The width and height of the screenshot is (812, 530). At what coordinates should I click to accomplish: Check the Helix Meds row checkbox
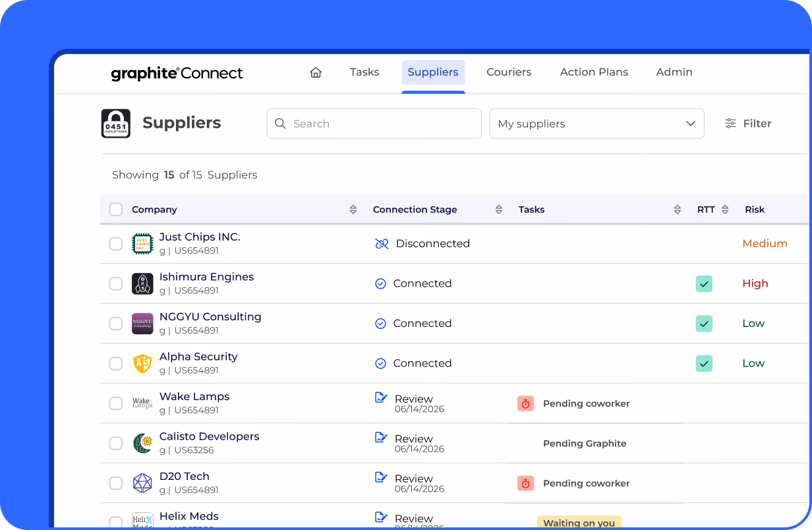pyautogui.click(x=116, y=522)
